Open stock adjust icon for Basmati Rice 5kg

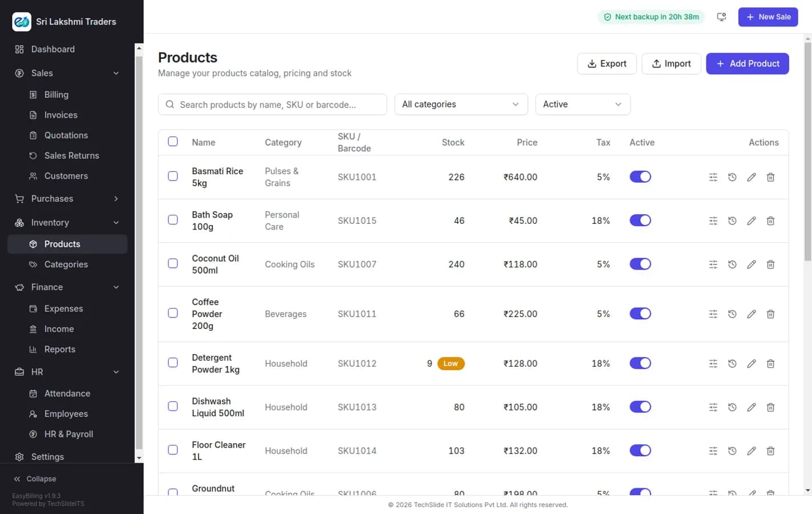pyautogui.click(x=713, y=177)
